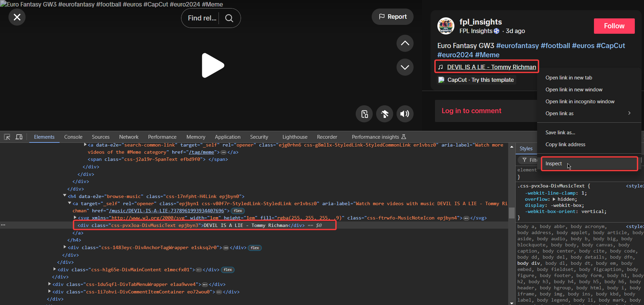Viewport: 644px width, 305px height.
Task: Click the /tag/meme href link in the DOM
Action: click(x=202, y=152)
